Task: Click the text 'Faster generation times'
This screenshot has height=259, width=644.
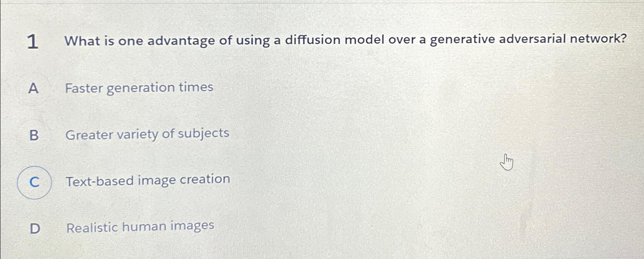Action: pyautogui.click(x=139, y=88)
